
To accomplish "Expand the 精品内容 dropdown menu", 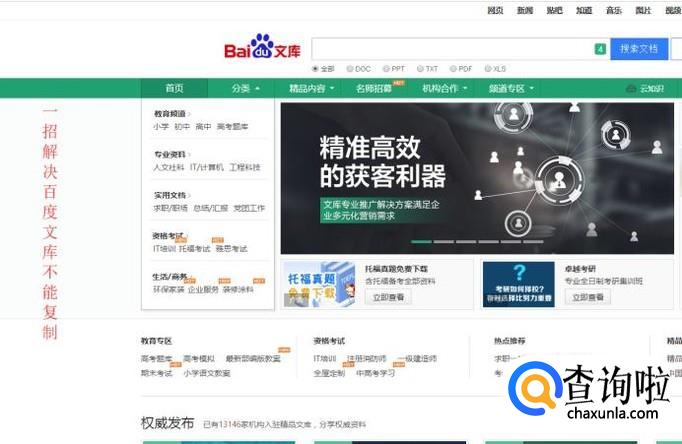I will point(311,88).
